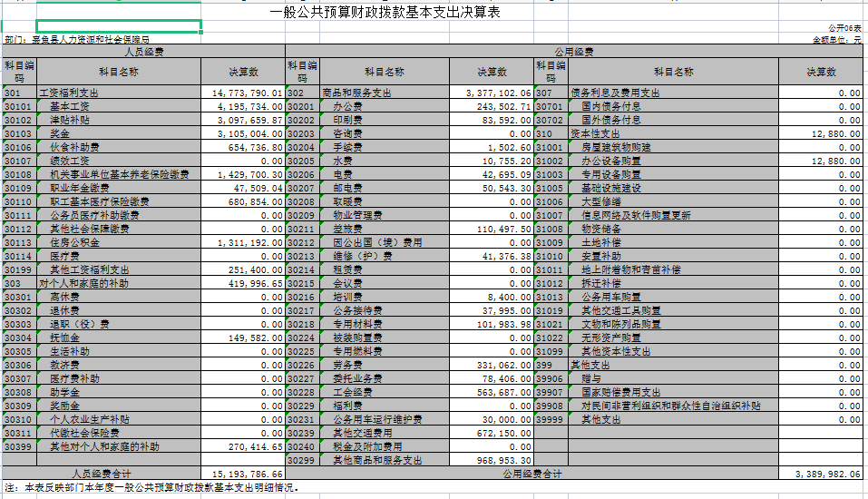Click value 3,105,004.00
Image resolution: width=868 pixels, height=499 pixels.
click(x=243, y=133)
